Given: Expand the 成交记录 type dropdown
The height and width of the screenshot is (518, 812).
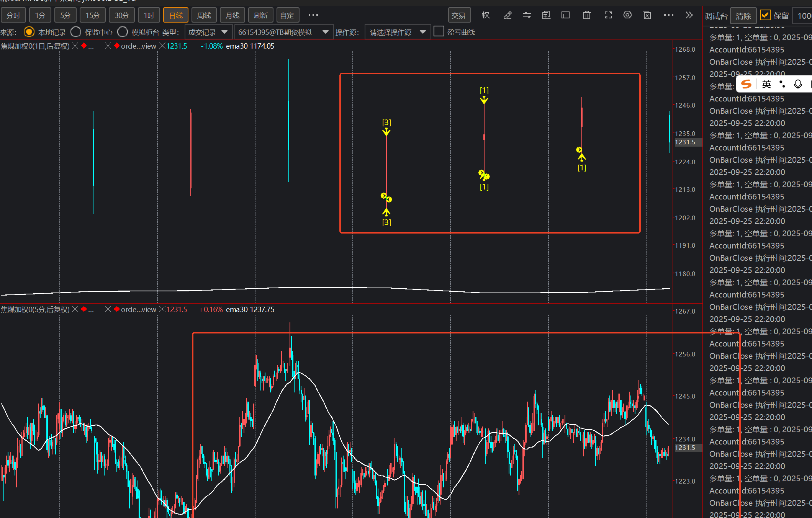Looking at the screenshot, I should tap(208, 32).
